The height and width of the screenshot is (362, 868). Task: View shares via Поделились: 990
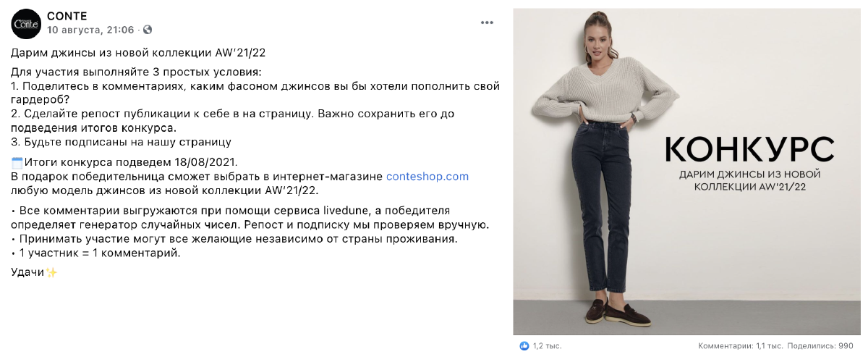coord(820,346)
